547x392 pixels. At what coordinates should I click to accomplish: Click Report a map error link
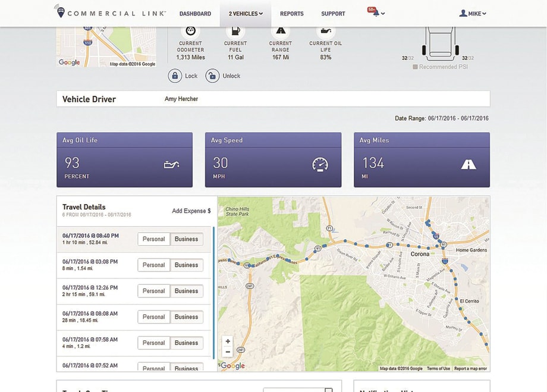click(x=470, y=369)
